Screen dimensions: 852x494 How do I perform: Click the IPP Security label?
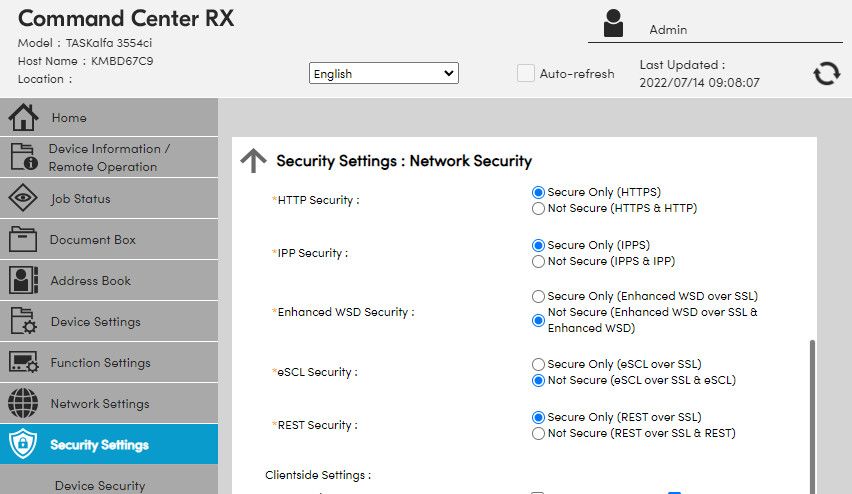tap(312, 253)
